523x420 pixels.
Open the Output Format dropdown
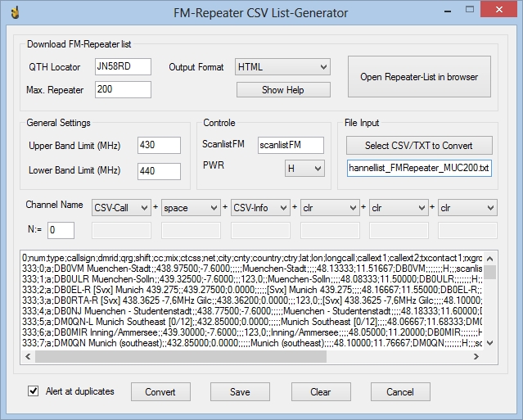282,67
